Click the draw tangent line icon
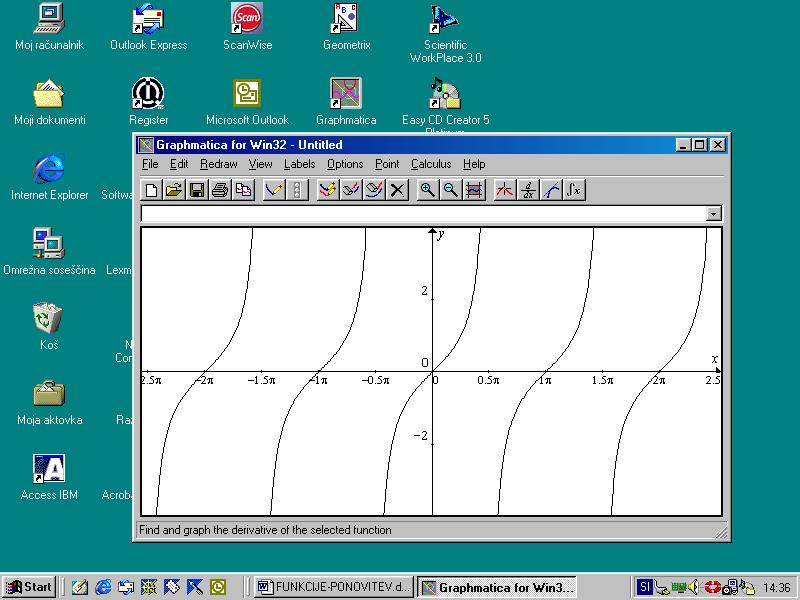Image resolution: width=800 pixels, height=600 pixels. click(551, 190)
